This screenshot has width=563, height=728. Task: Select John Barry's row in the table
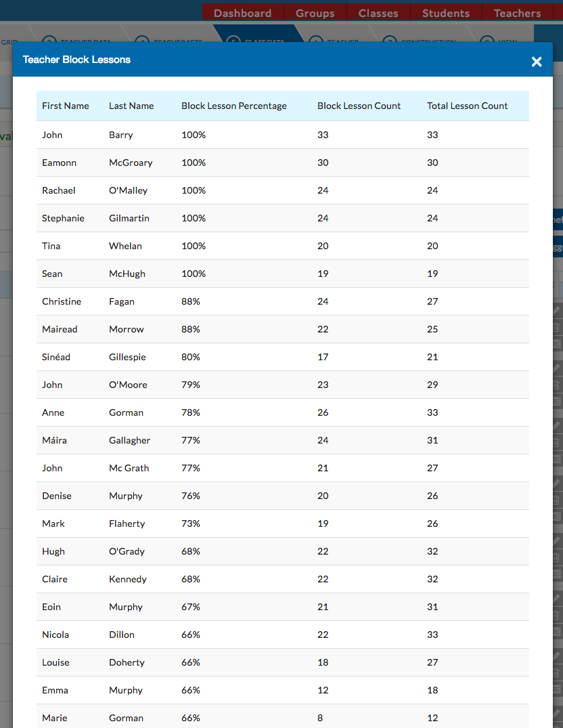(271, 135)
